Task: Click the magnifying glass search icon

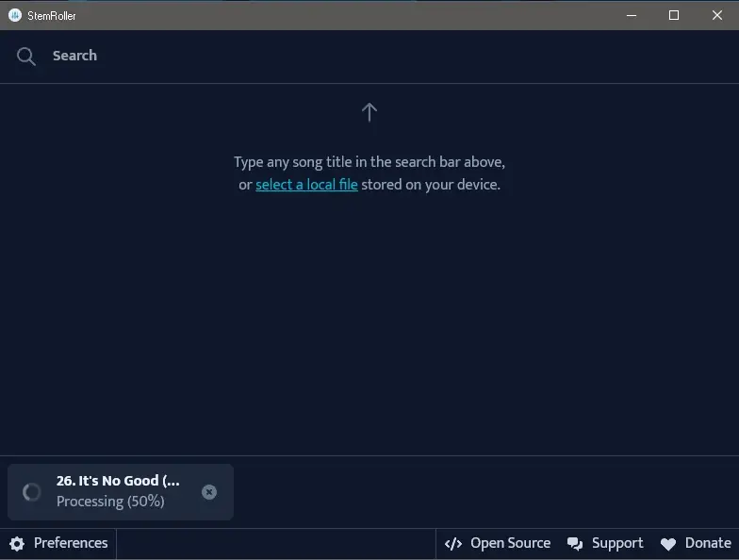Action: click(x=26, y=57)
